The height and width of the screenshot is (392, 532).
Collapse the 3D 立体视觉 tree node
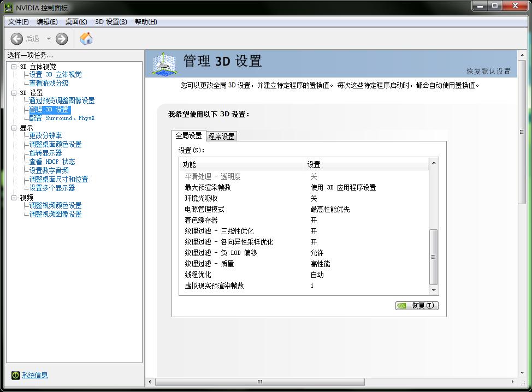pos(14,67)
